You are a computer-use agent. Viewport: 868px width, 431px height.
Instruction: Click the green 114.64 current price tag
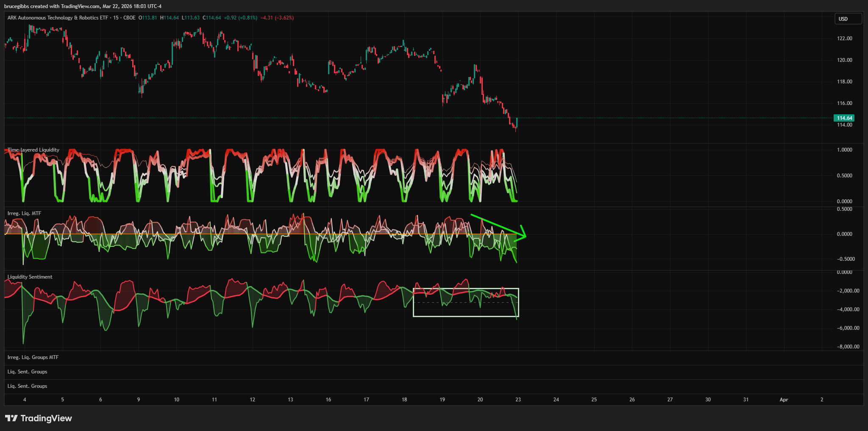[843, 118]
